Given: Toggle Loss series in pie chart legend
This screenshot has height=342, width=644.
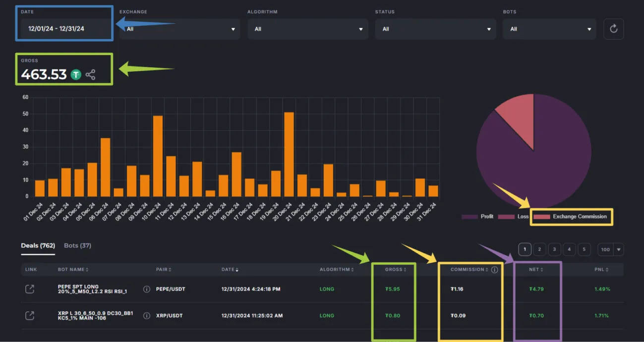Looking at the screenshot, I should click(x=514, y=217).
